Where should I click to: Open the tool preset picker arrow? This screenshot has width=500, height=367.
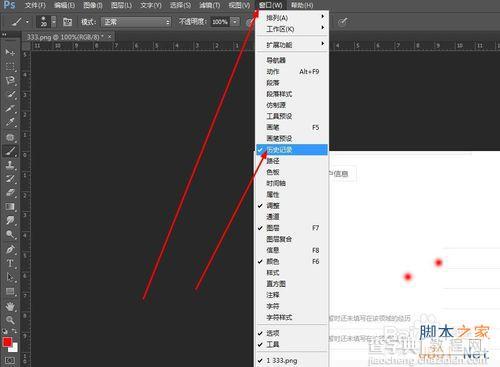point(27,22)
